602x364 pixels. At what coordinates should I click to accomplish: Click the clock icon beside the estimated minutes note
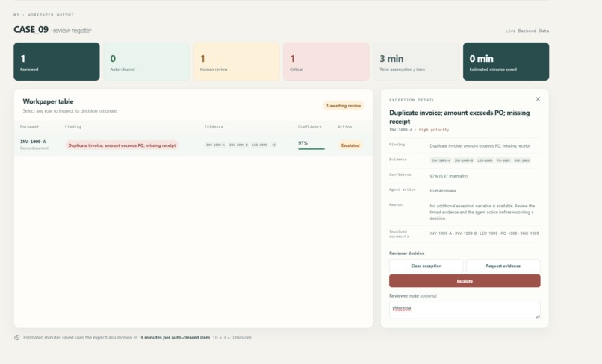[17, 338]
